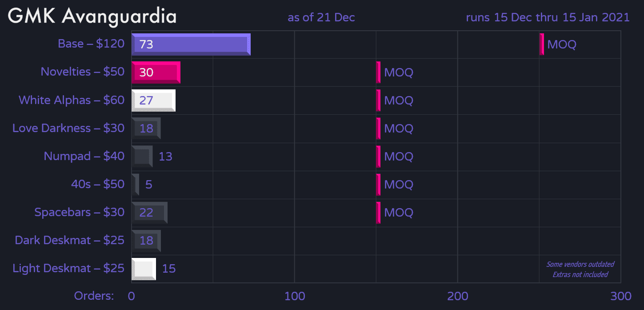This screenshot has height=310, width=644.
Task: Click the dark Numpad bar
Action: [142, 157]
